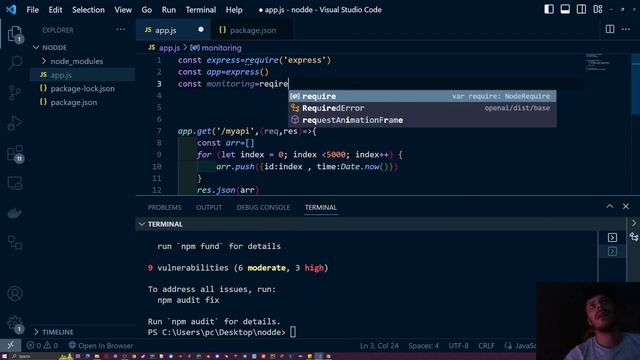Open the File menu
The width and height of the screenshot is (640, 360).
point(32,10)
